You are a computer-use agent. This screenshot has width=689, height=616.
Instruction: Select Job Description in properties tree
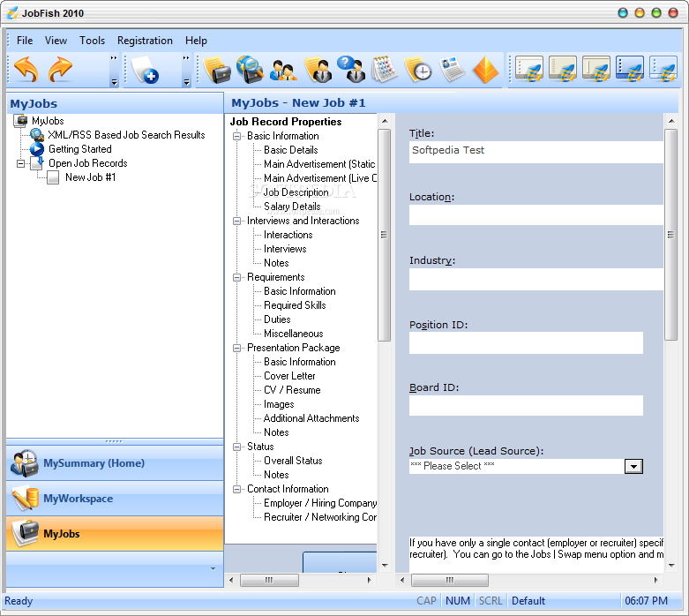(296, 192)
